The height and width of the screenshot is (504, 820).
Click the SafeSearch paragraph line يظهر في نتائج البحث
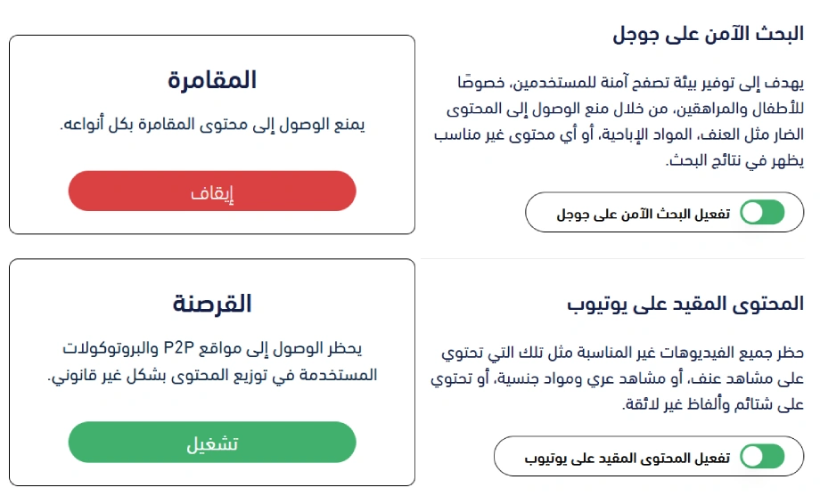[x=734, y=160]
